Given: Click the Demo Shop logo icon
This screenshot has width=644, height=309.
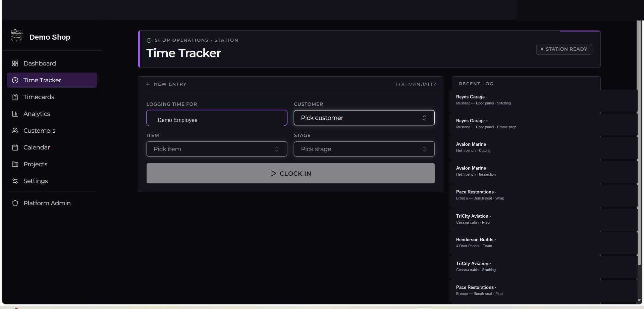Looking at the screenshot, I should pyautogui.click(x=17, y=36).
